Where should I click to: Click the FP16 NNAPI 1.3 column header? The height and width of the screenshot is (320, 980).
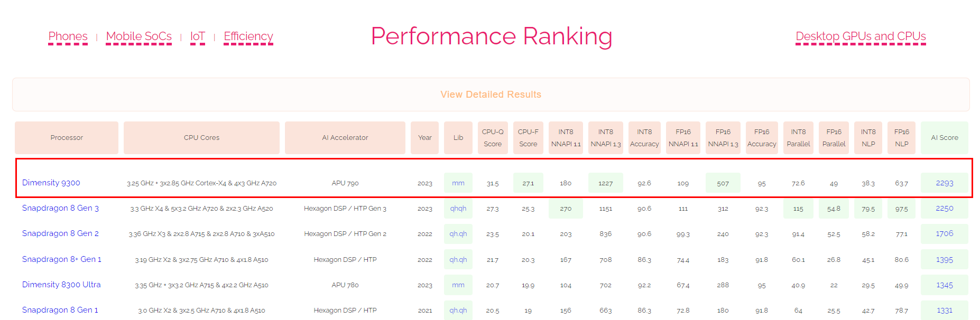click(x=723, y=138)
